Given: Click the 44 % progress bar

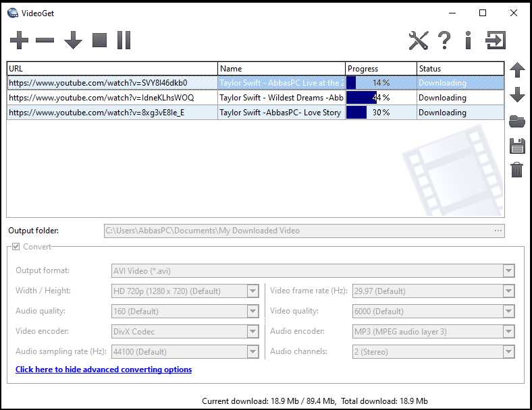Looking at the screenshot, I should point(381,98).
